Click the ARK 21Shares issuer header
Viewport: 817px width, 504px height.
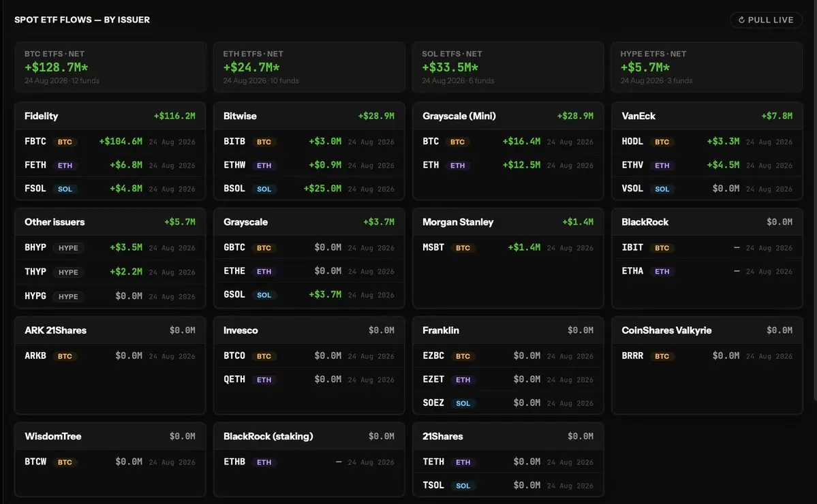pyautogui.click(x=110, y=330)
